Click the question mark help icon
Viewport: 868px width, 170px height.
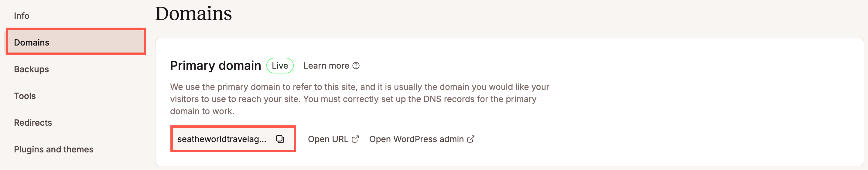point(356,66)
